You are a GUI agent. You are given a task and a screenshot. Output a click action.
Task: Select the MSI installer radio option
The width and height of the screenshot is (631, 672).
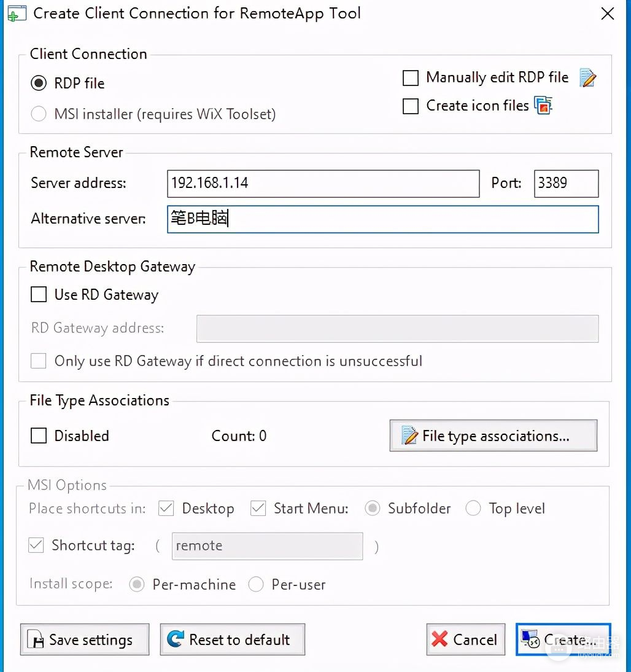tap(39, 114)
